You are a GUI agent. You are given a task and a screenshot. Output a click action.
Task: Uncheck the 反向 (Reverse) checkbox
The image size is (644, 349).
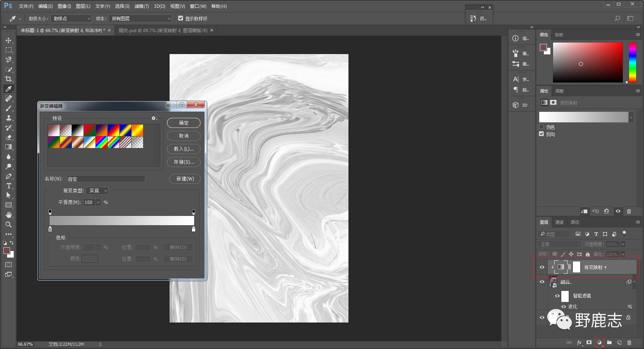pos(542,134)
